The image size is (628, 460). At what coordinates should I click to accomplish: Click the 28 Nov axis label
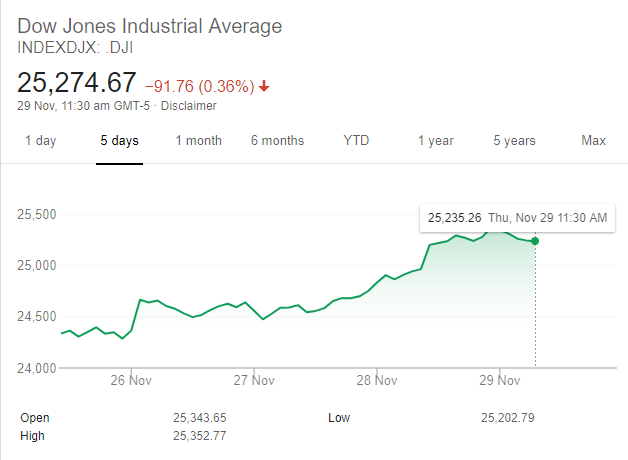click(377, 380)
